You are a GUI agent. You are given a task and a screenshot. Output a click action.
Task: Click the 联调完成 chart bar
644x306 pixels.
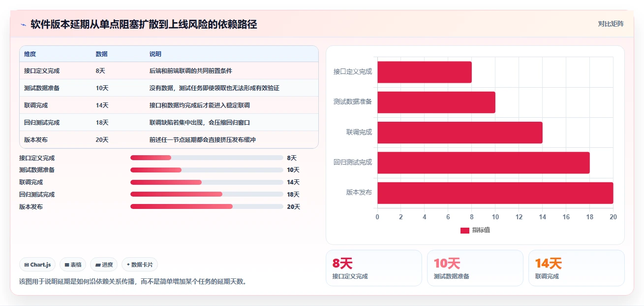pos(460,133)
